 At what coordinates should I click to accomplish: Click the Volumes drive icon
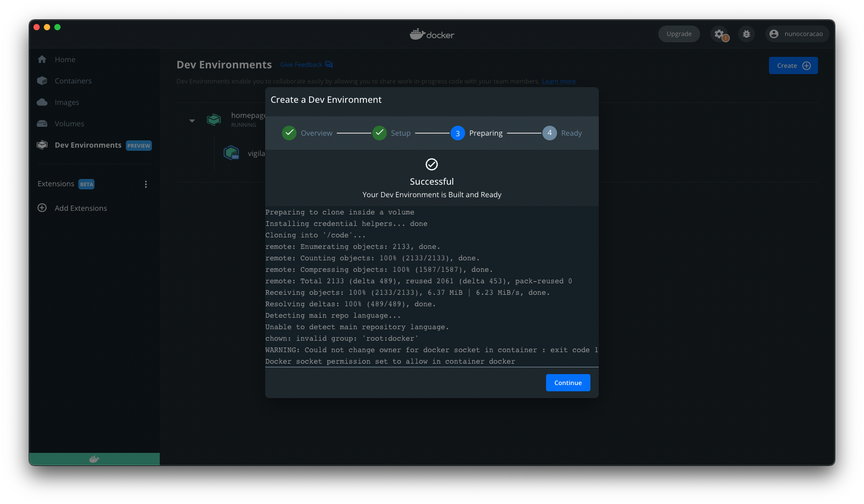click(x=42, y=124)
